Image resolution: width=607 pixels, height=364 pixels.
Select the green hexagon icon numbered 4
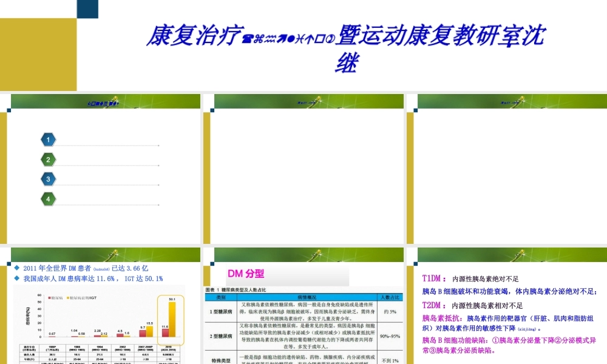click(49, 198)
